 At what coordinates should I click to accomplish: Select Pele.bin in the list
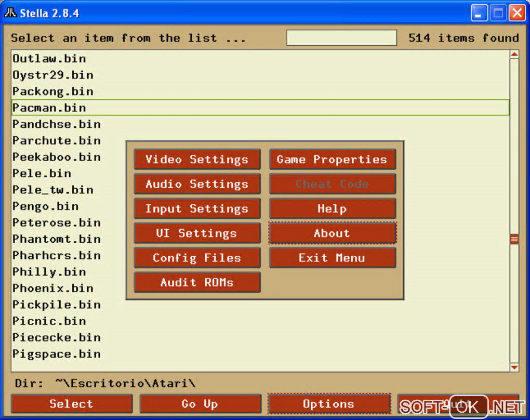click(x=69, y=173)
